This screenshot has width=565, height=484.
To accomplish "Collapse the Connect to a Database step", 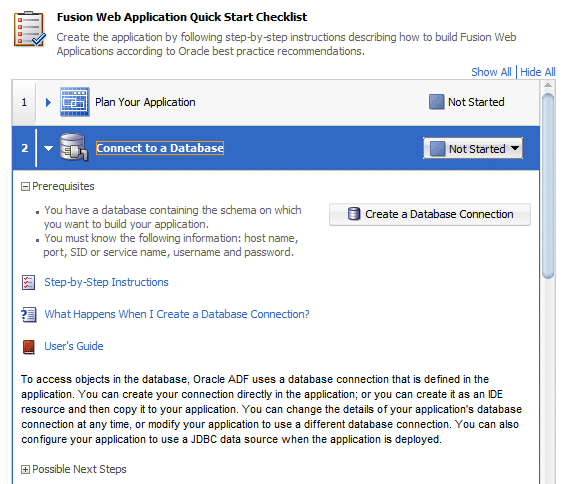I will [x=48, y=148].
